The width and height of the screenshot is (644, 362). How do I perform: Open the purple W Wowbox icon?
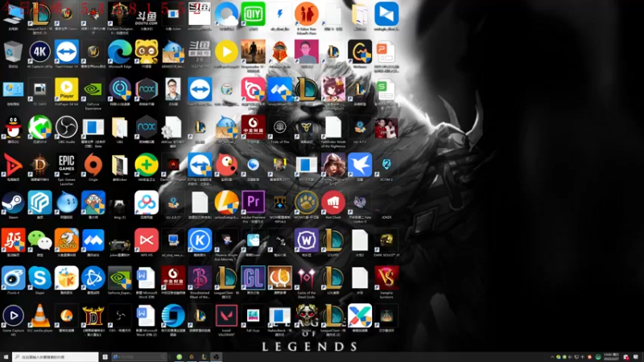point(307,241)
